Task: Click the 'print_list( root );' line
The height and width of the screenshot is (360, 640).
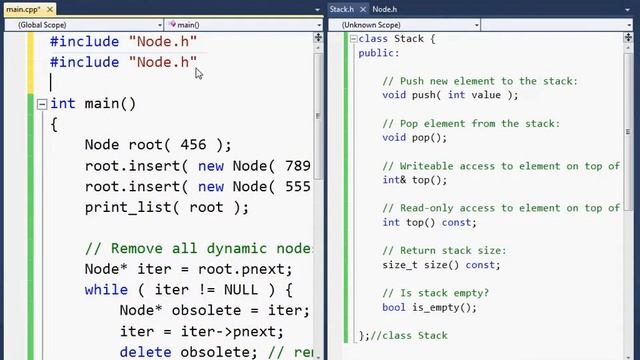Action: pos(167,207)
